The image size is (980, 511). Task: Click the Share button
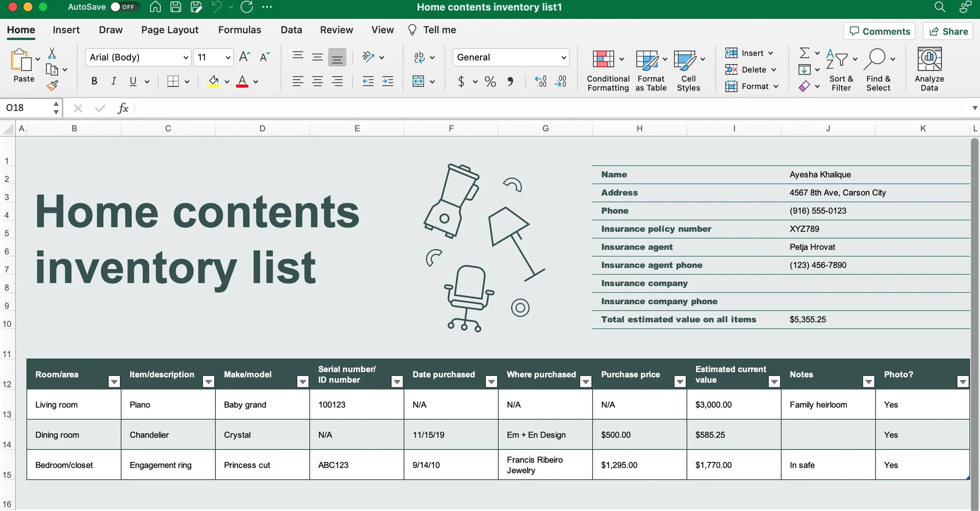pyautogui.click(x=948, y=31)
